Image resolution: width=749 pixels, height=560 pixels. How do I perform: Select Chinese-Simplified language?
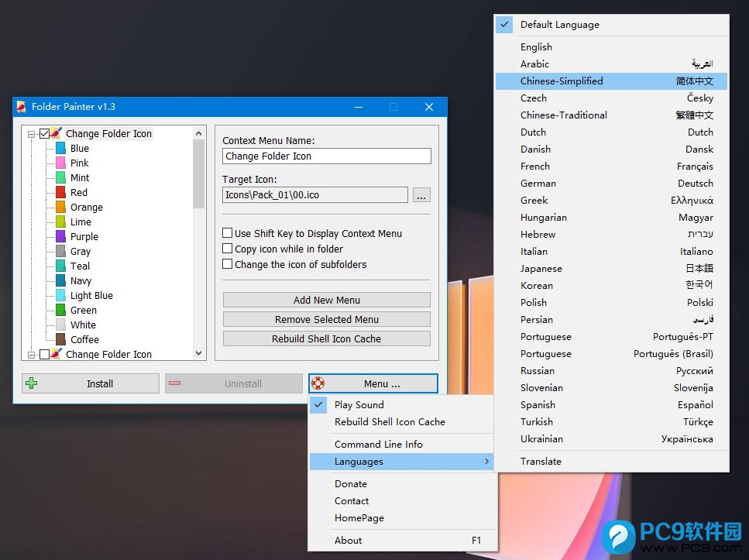click(611, 81)
